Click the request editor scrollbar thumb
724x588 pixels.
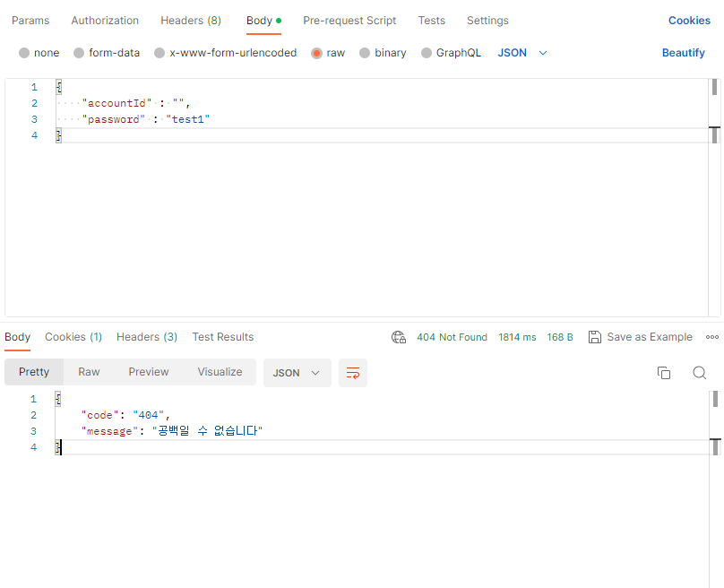(714, 87)
